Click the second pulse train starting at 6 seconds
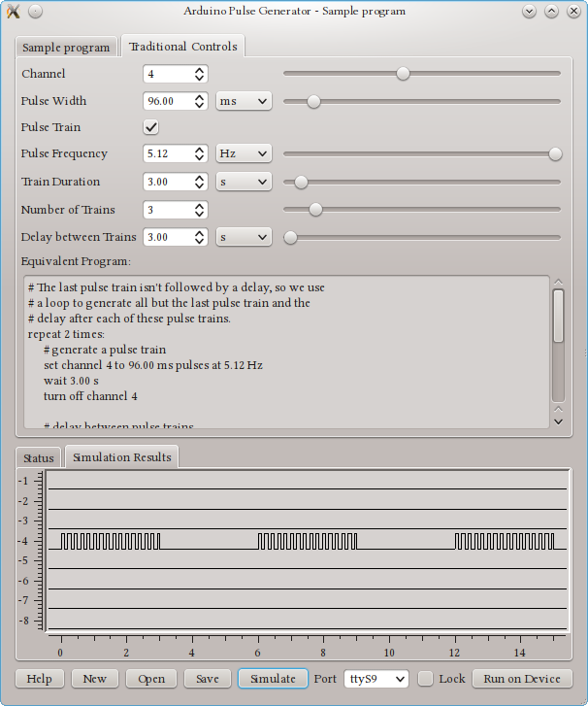The height and width of the screenshot is (706, 588). 308,541
